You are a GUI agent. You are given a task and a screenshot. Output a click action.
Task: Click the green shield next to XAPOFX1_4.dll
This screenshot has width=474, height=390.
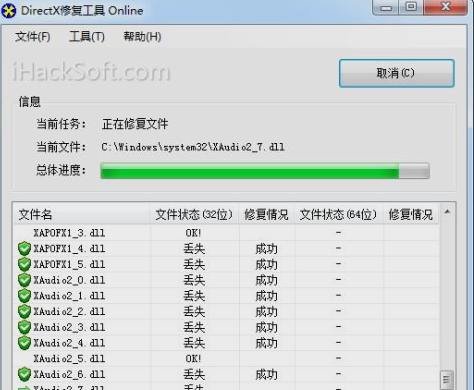pyautogui.click(x=24, y=249)
